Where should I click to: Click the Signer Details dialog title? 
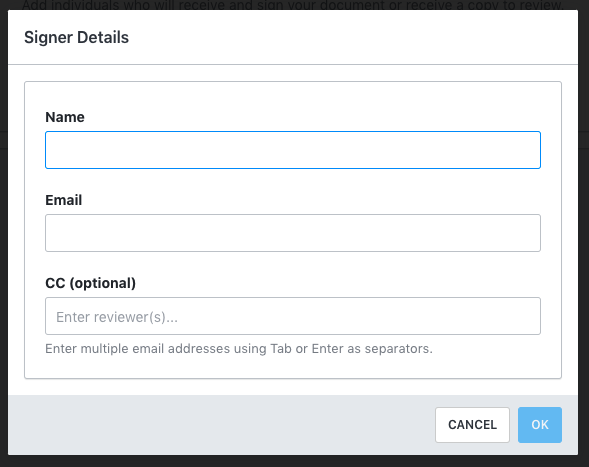(76, 37)
